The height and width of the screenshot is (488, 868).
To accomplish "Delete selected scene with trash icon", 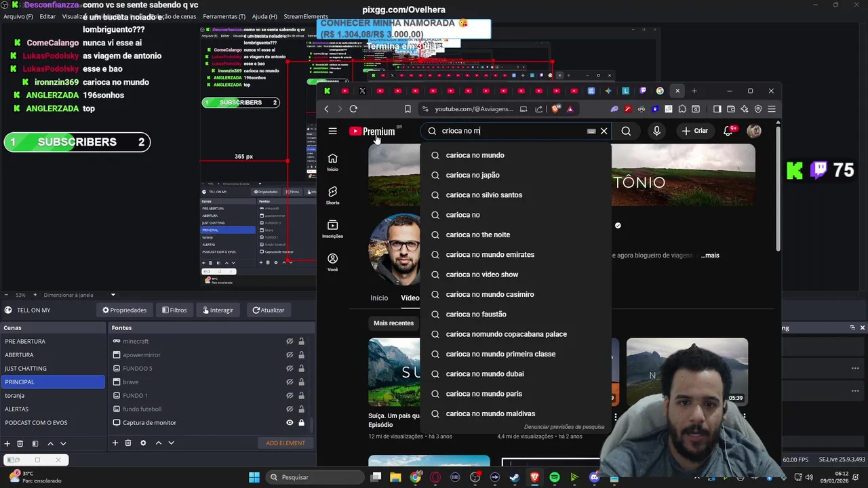I will click(20, 443).
